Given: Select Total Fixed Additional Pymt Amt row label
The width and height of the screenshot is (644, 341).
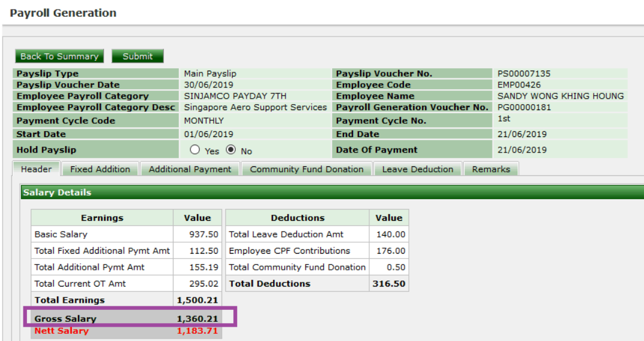Looking at the screenshot, I should [102, 251].
